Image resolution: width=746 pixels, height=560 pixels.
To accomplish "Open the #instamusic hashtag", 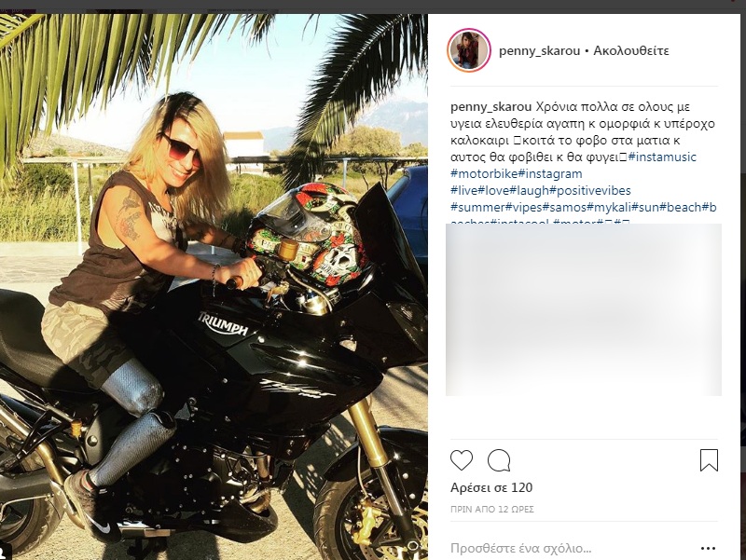I will 662,157.
